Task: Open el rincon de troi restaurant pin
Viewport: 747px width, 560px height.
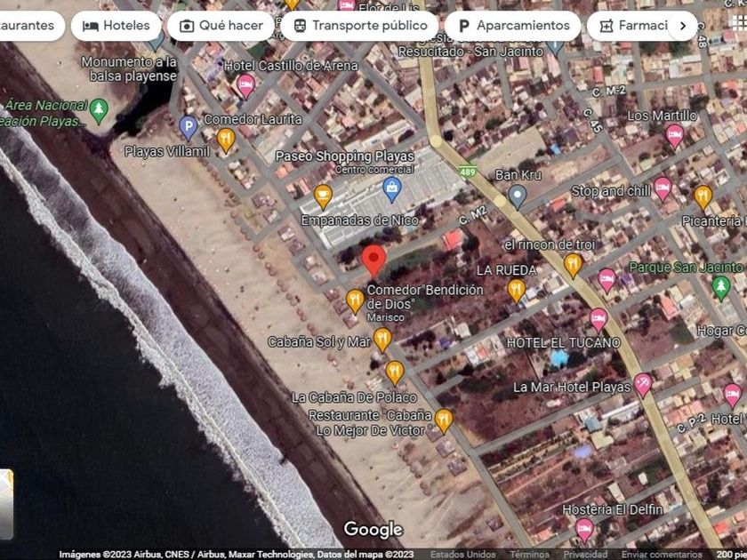Action: point(573,265)
